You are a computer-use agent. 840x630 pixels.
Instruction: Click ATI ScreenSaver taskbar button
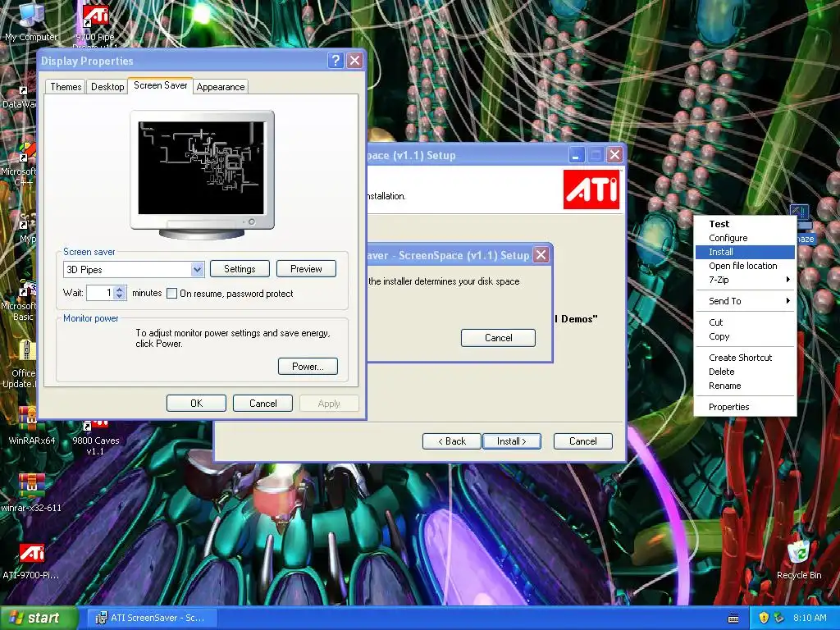[153, 618]
